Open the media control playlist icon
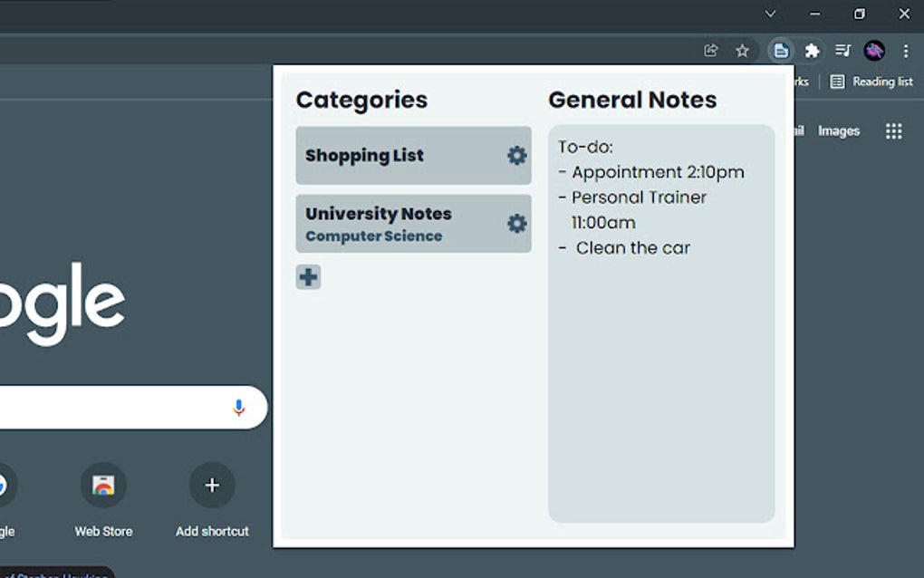This screenshot has height=578, width=924. click(x=842, y=51)
